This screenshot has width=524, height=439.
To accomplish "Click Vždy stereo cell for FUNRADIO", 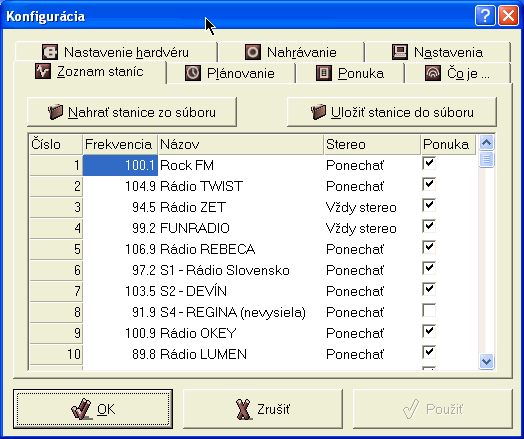I will [x=372, y=228].
